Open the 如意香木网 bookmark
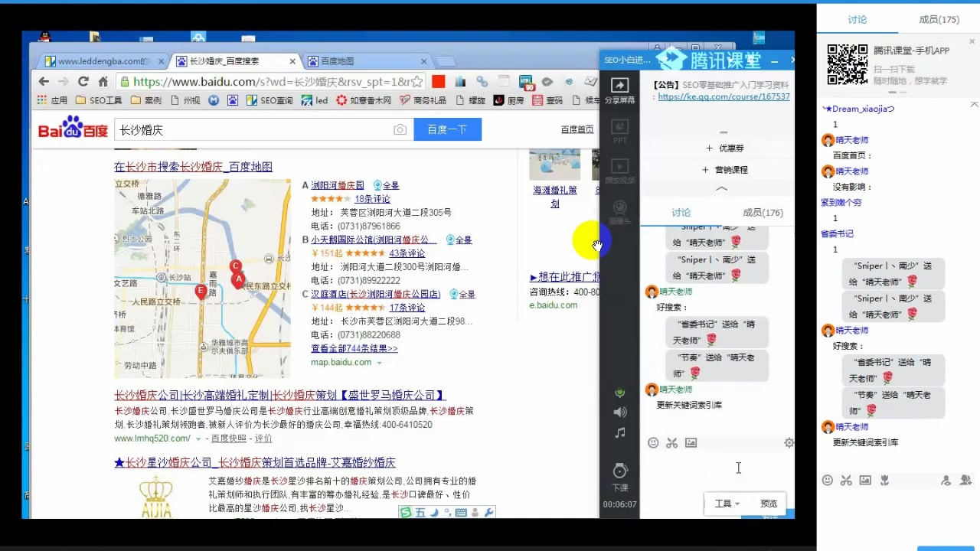Screen dimensions: 980x551 pyautogui.click(x=364, y=100)
